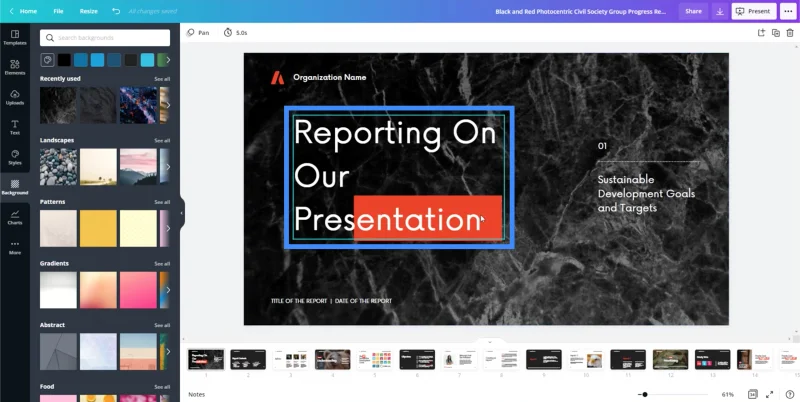See all Recently used backgrounds
The width and height of the screenshot is (800, 402).
coord(162,79)
